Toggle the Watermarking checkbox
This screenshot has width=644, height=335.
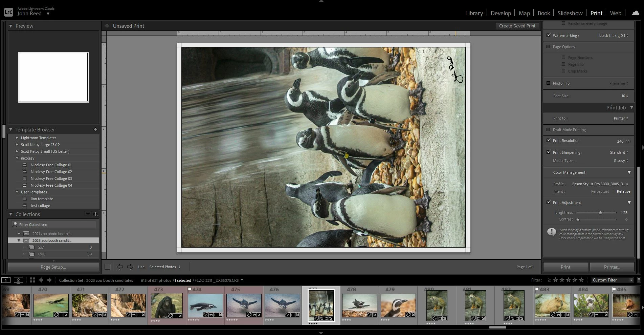549,35
